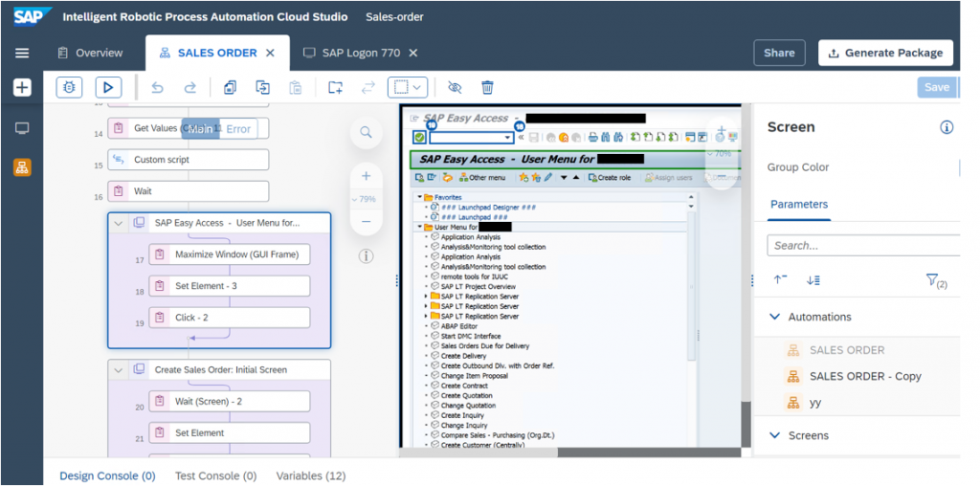Image resolution: width=980 pixels, height=486 pixels.
Task: Click the swap arrows toolbar icon
Action: coord(368,87)
